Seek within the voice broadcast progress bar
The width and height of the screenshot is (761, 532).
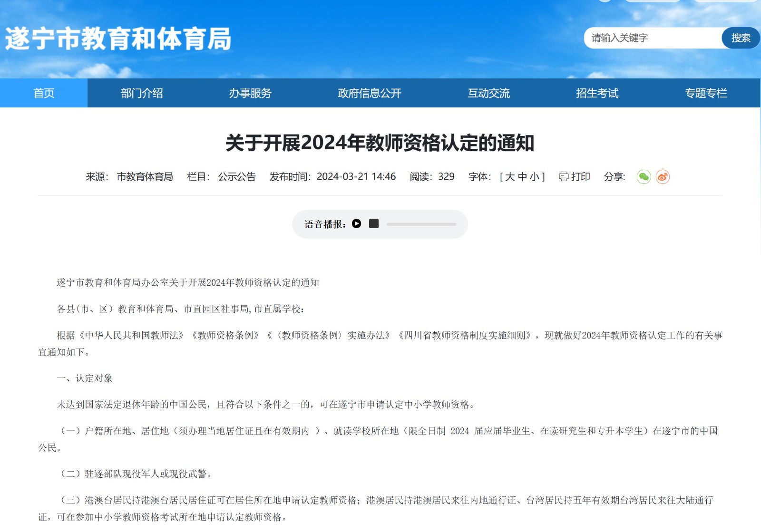point(421,224)
